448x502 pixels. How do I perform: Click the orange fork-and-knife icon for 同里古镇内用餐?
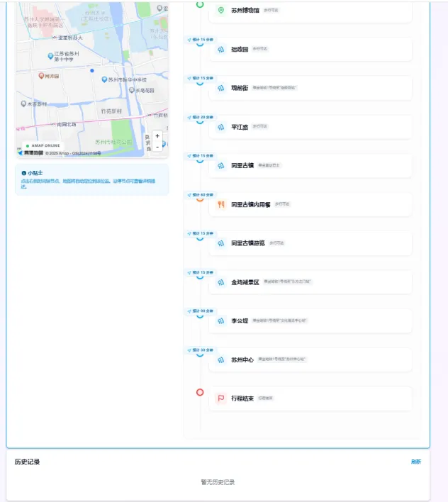[x=220, y=204]
